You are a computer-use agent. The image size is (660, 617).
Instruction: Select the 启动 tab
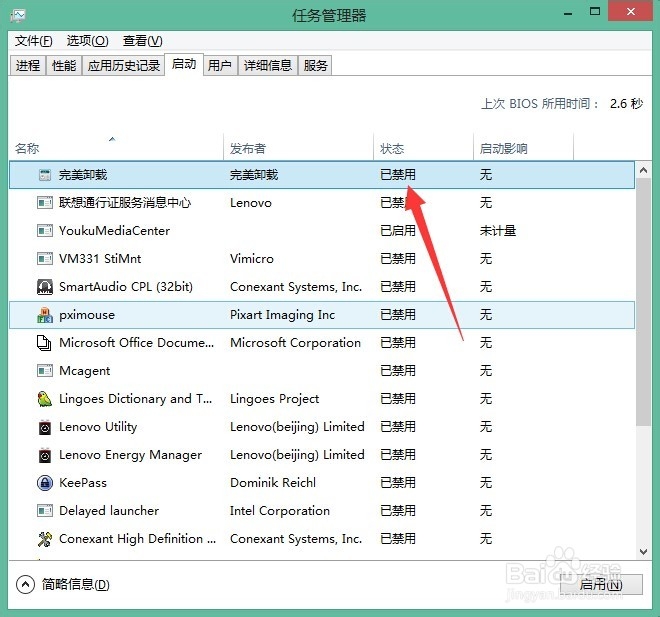click(184, 64)
